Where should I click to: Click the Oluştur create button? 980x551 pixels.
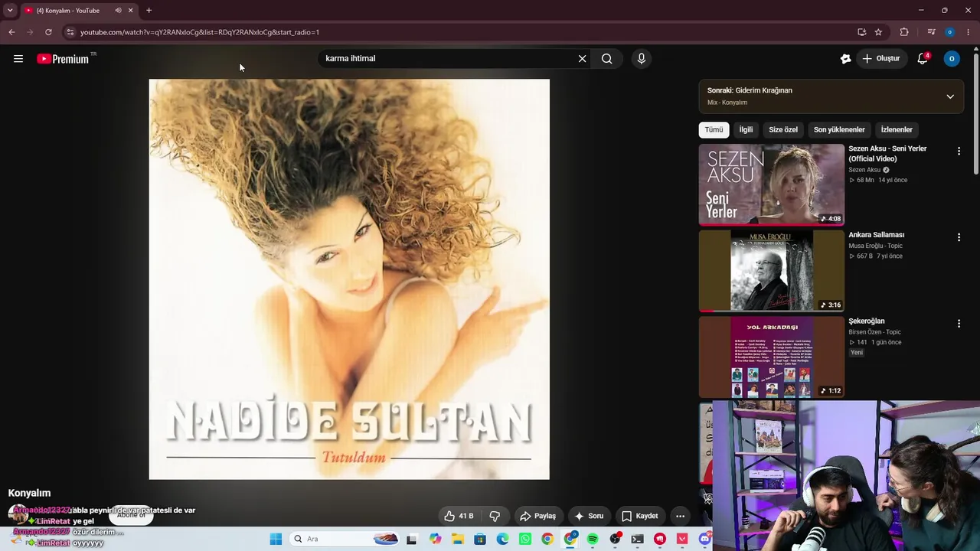pos(880,58)
